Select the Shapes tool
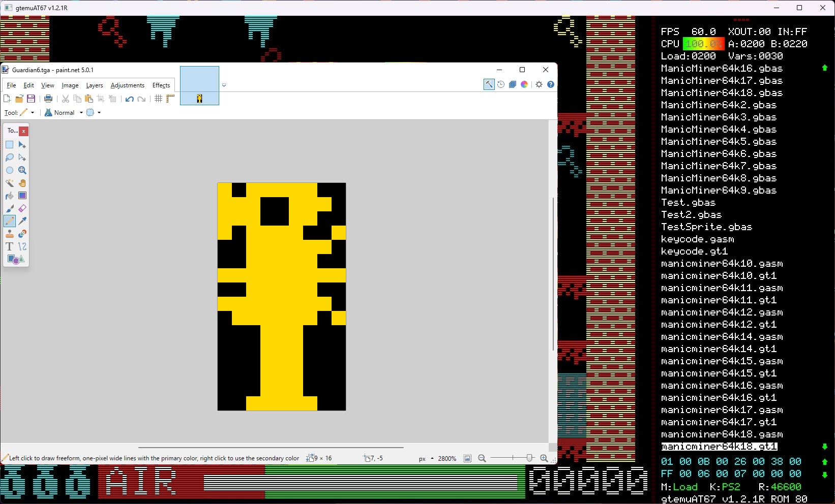 pyautogui.click(x=16, y=259)
